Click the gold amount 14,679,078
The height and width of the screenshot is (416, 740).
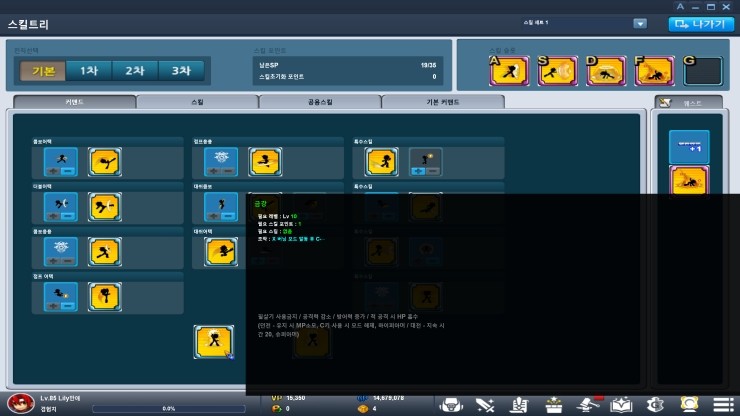(x=388, y=398)
